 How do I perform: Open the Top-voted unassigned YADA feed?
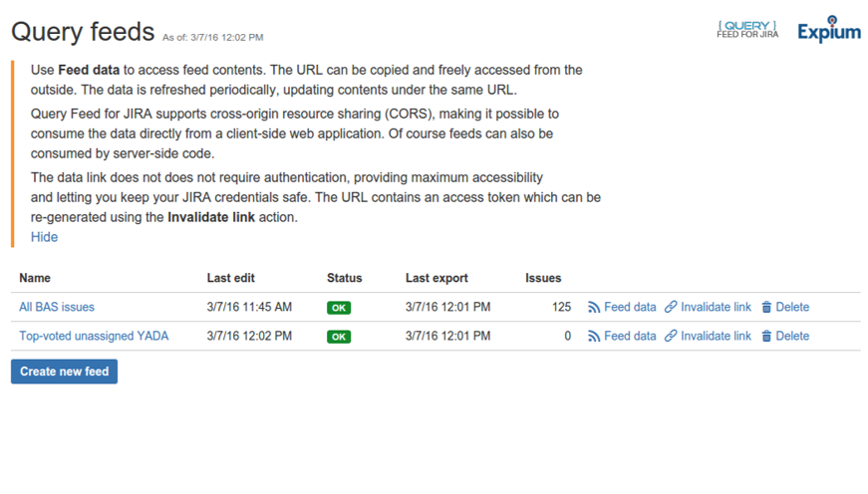coord(94,337)
